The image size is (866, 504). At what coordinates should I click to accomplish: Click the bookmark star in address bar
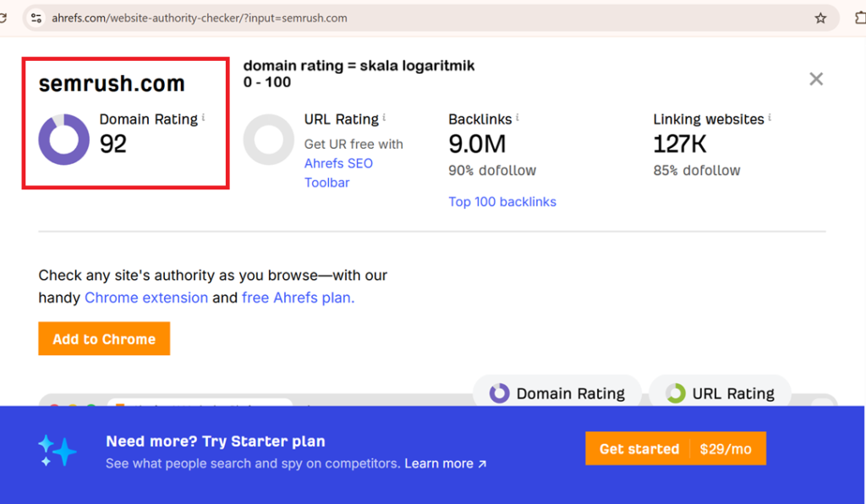(820, 19)
